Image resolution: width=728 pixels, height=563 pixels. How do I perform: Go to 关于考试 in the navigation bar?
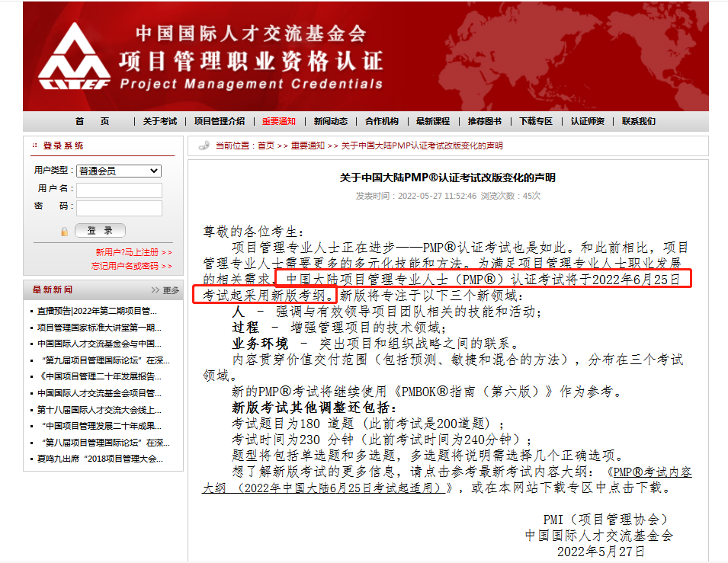[159, 121]
